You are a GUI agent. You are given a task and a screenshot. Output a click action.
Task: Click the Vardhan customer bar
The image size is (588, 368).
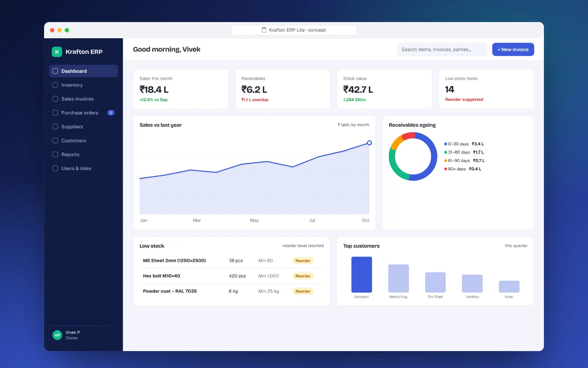pos(472,284)
